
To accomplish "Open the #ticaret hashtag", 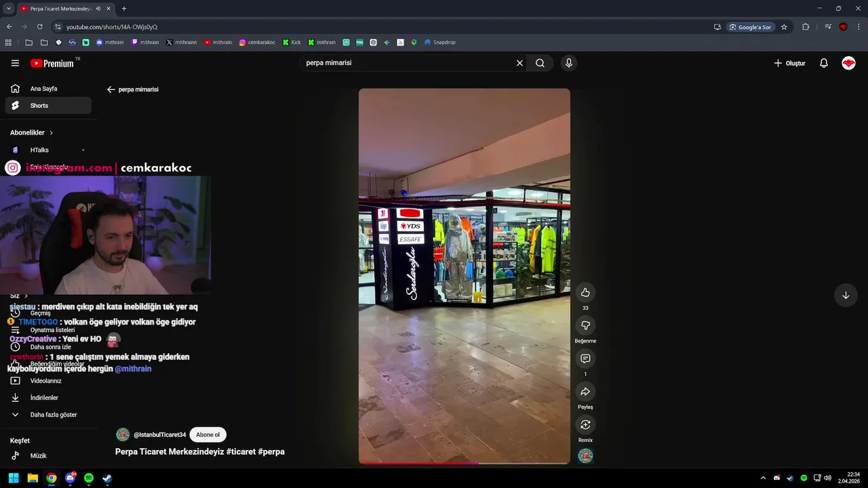I will point(241,451).
